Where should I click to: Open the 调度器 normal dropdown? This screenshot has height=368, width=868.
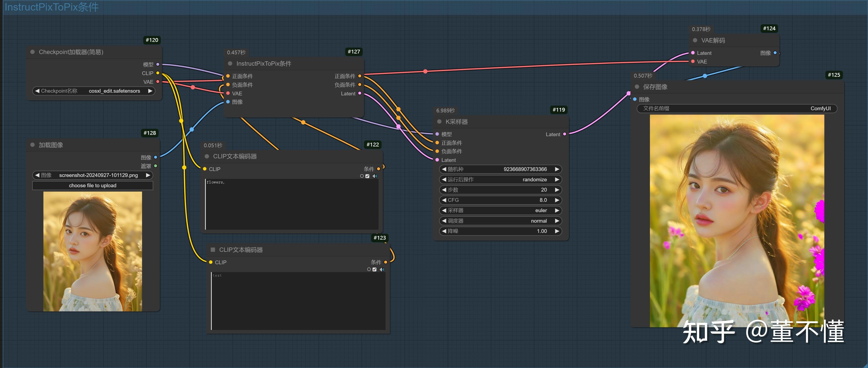point(500,221)
